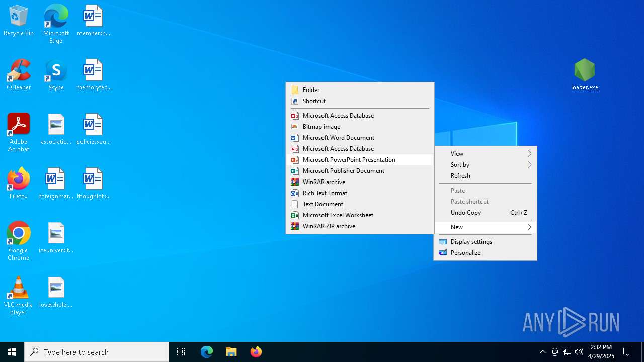Expand the Sort by submenu
This screenshot has width=644, height=362.
[x=486, y=165]
